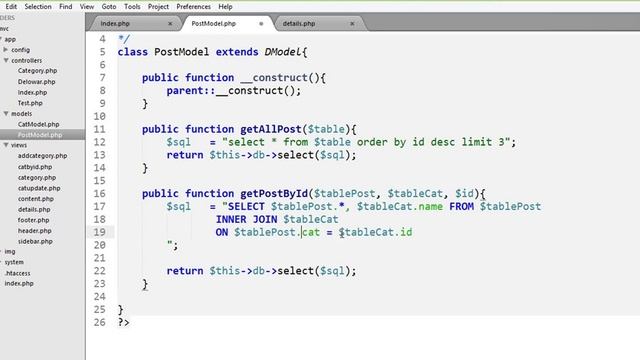640x360 pixels.
Task: Click '$id' parameter on line 16
Action: point(464,193)
